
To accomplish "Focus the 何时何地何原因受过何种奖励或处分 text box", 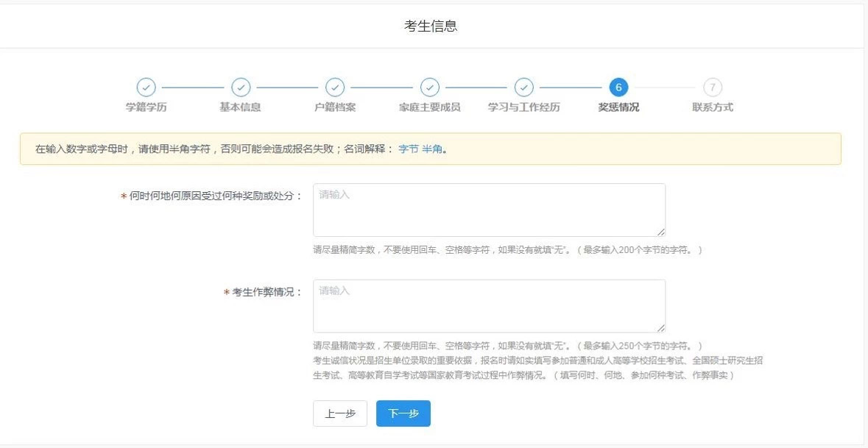I will pyautogui.click(x=489, y=210).
